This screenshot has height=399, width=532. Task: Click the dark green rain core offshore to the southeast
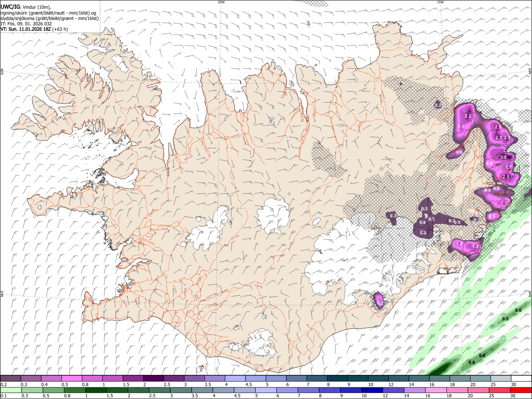(440, 368)
